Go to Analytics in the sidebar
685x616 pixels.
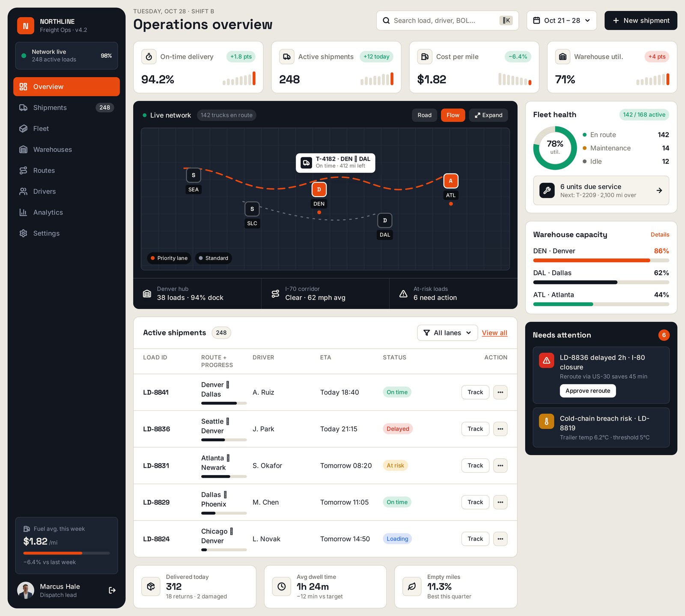[x=66, y=212]
